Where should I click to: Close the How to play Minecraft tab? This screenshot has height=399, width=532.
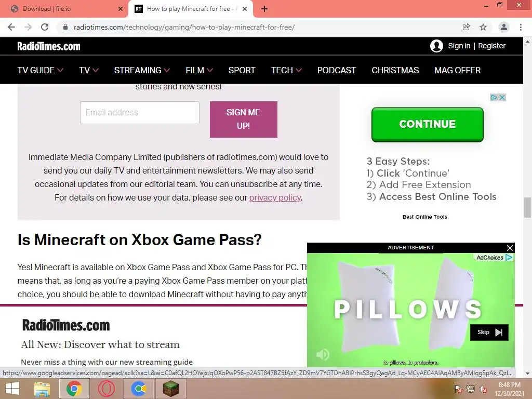[x=245, y=9]
